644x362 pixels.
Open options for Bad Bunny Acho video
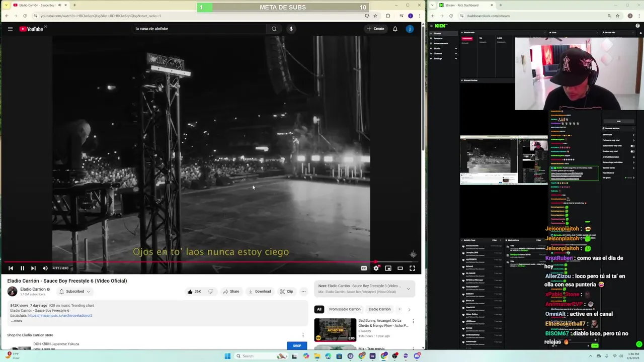pyautogui.click(x=413, y=321)
